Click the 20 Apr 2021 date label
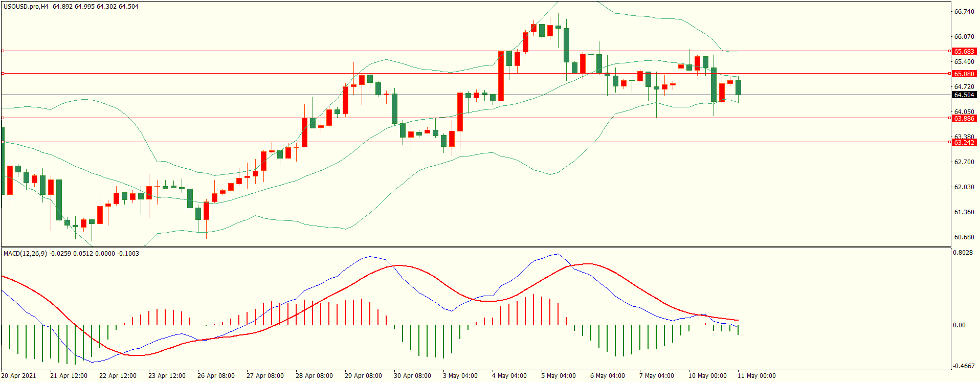This screenshot has height=382, width=980. tap(19, 376)
